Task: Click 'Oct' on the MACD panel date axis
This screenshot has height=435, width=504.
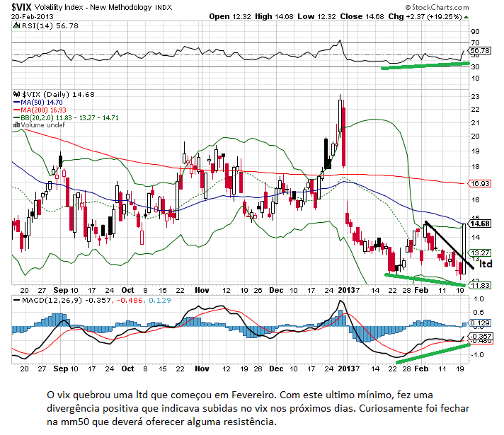Action: [127, 369]
